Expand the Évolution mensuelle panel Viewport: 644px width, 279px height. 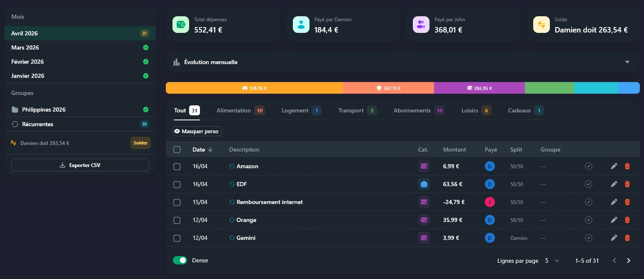(x=627, y=62)
